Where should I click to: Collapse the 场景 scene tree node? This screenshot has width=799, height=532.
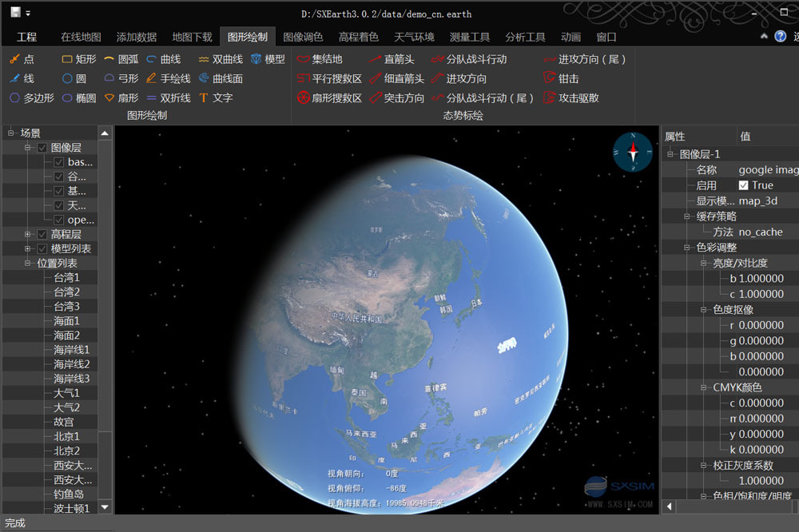click(10, 133)
